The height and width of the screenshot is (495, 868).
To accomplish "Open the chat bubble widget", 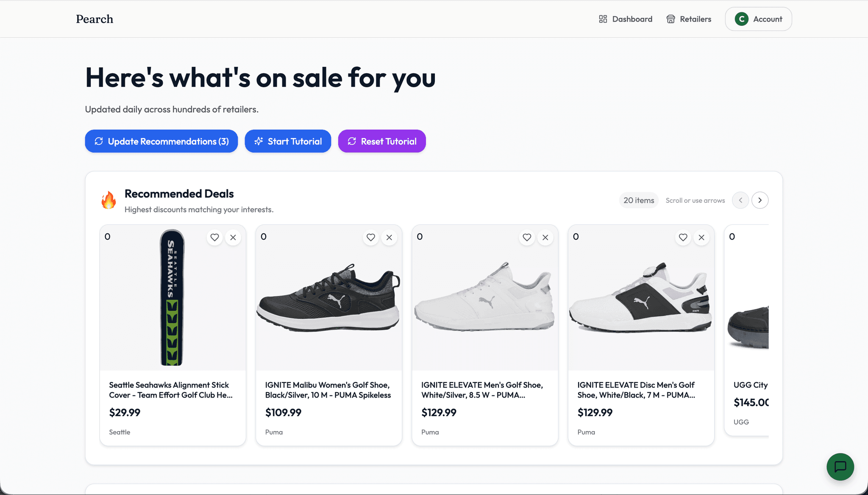I will pos(840,467).
